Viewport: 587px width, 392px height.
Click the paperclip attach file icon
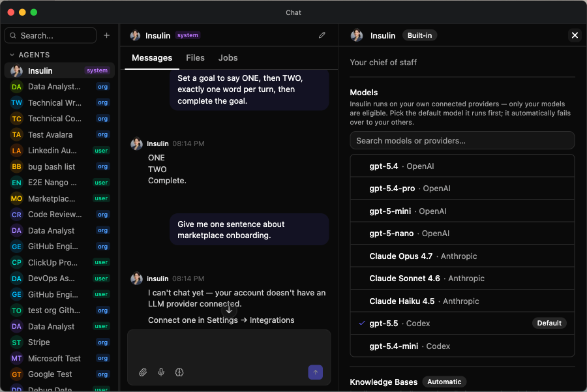(143, 372)
